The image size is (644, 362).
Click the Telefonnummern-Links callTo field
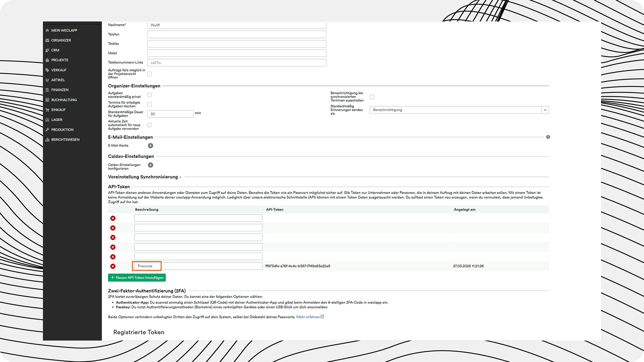click(237, 63)
